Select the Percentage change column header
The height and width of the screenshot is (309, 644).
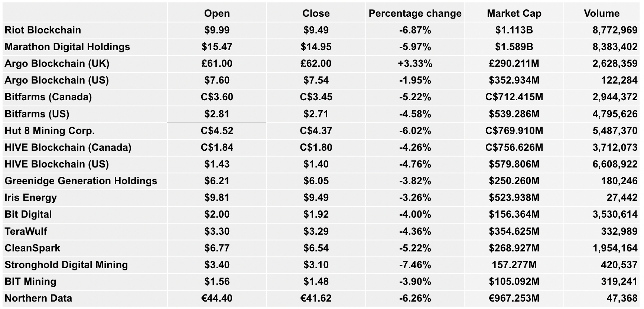(x=415, y=13)
